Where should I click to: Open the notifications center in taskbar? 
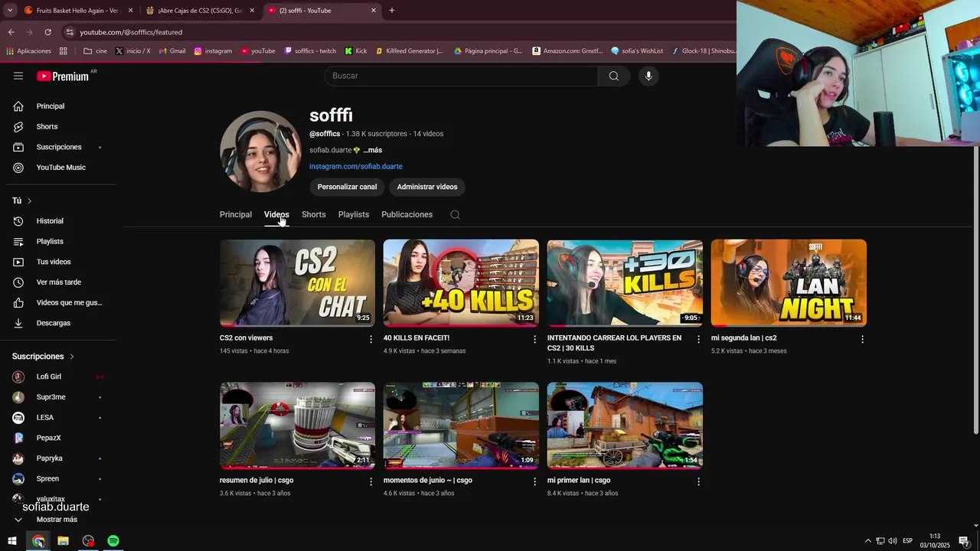click(964, 541)
